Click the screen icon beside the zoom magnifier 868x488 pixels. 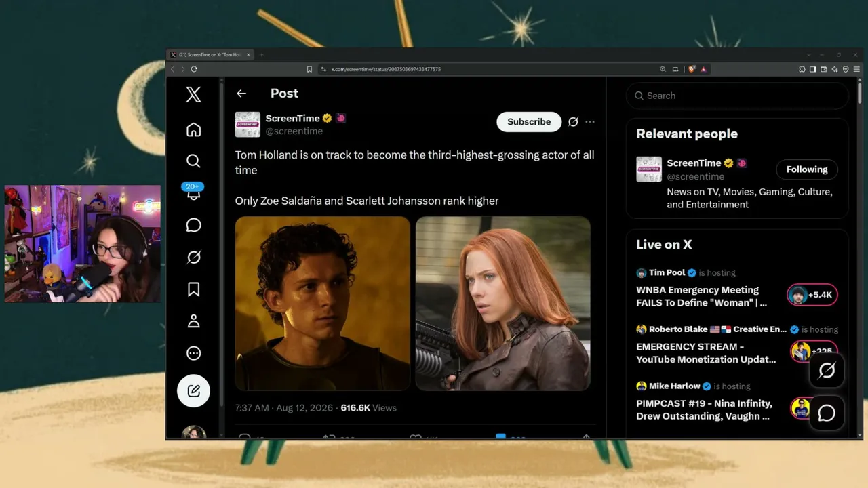675,69
